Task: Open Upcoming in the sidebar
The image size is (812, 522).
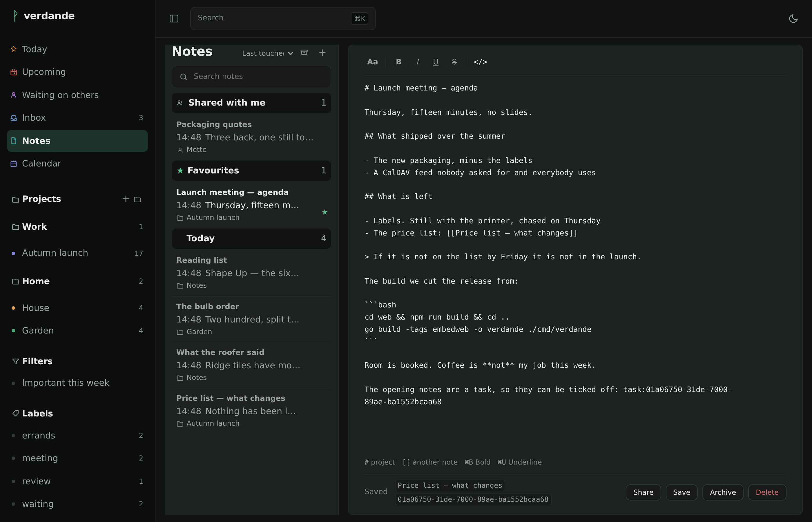Action: tap(77, 72)
